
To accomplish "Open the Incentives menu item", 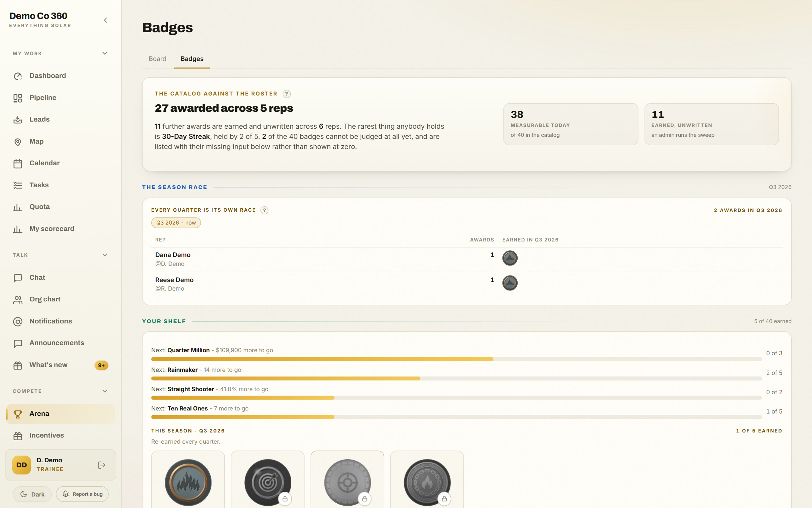I will pyautogui.click(x=61, y=436).
